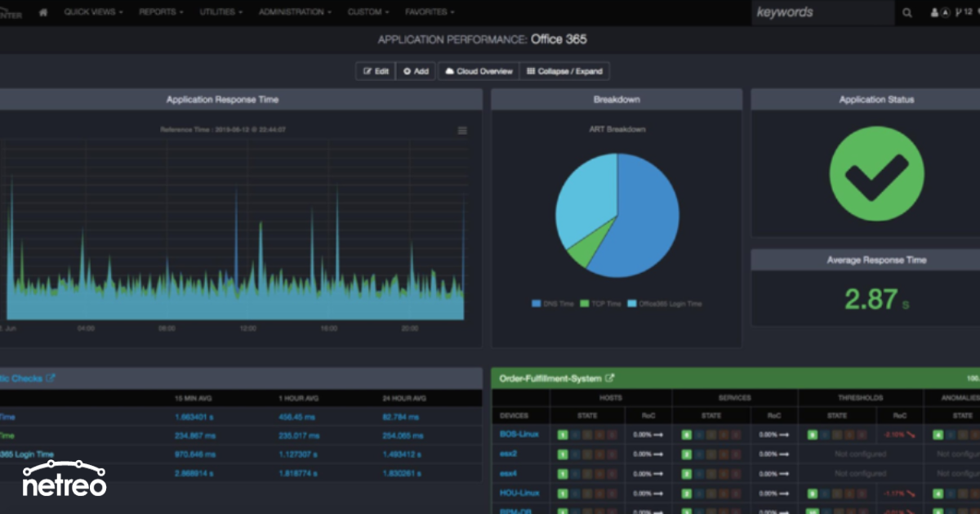Focus the keywords search field
Screen dimensions: 980x514
[x=821, y=12]
